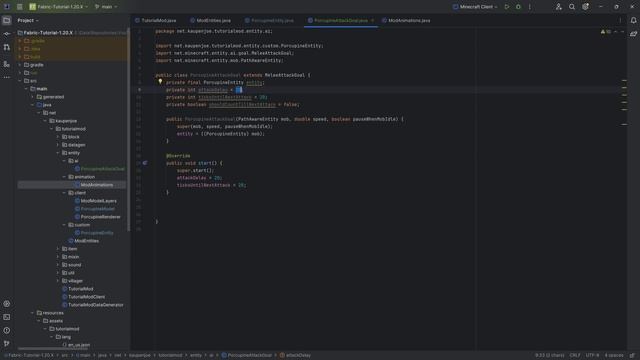
Task: Open the Pull Requests tool window
Action: (7, 47)
